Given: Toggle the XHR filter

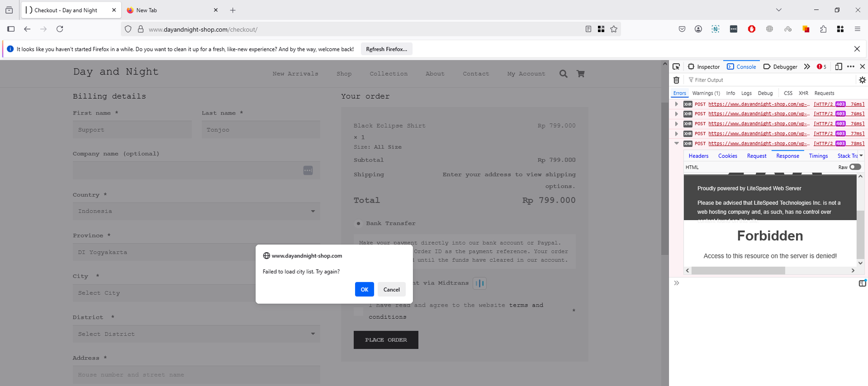Looking at the screenshot, I should (x=804, y=93).
